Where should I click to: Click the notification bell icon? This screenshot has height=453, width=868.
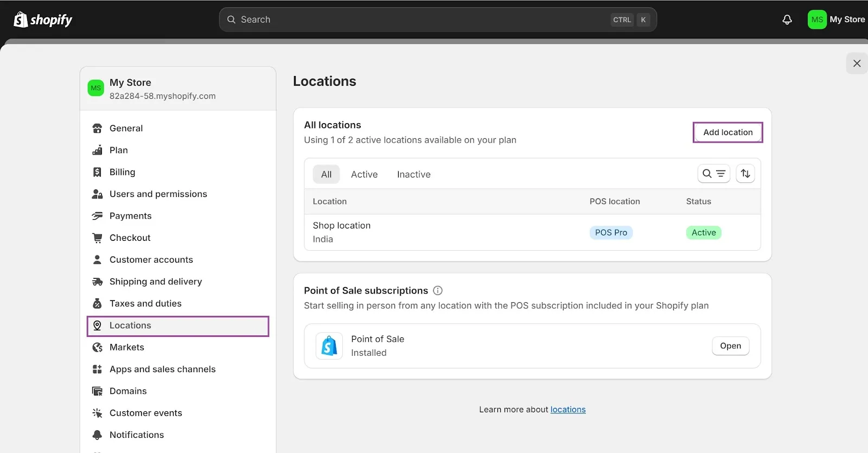click(787, 20)
